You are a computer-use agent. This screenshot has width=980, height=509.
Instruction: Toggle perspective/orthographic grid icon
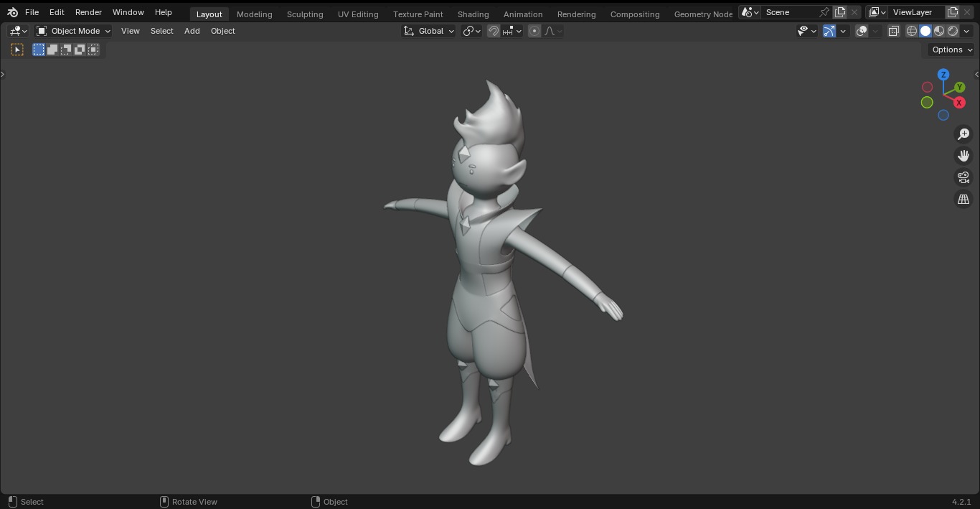click(x=963, y=199)
